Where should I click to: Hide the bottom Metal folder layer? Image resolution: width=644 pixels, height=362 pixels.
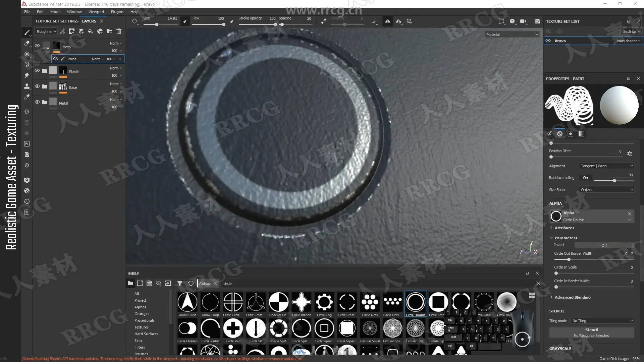(x=37, y=102)
